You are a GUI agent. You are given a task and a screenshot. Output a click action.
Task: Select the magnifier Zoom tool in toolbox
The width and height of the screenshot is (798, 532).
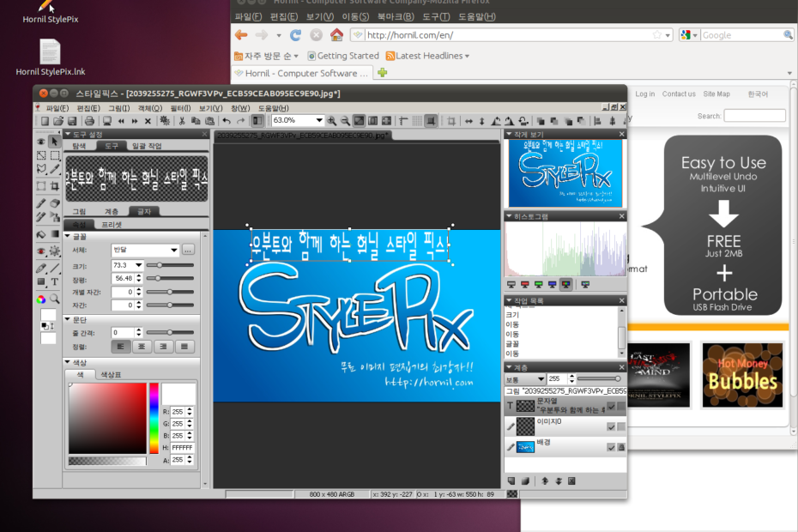(x=54, y=299)
